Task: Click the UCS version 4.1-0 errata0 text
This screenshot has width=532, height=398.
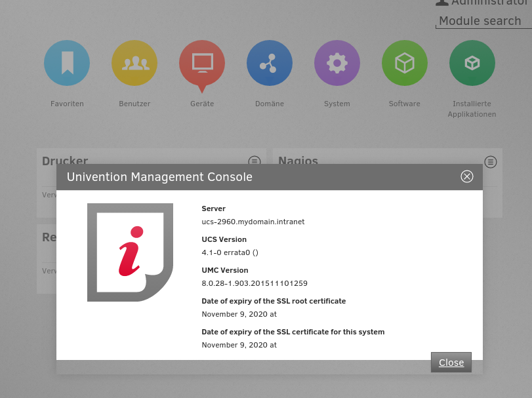Action: coord(230,252)
